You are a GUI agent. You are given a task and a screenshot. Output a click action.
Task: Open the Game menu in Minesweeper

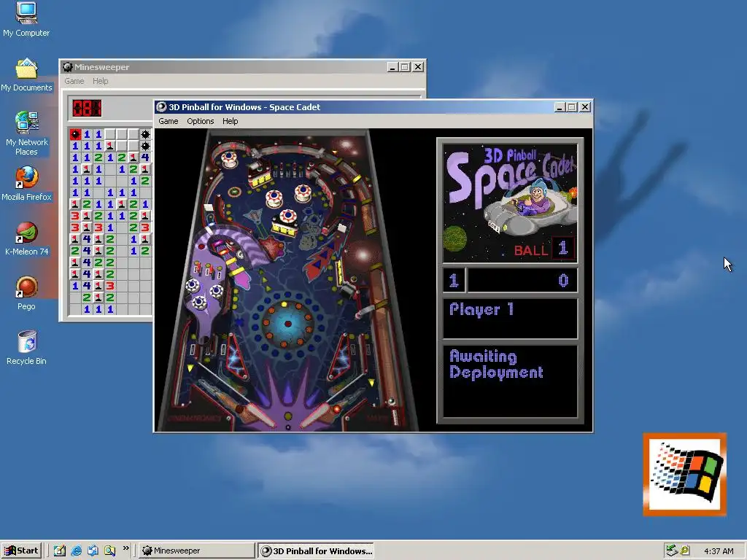(x=74, y=81)
